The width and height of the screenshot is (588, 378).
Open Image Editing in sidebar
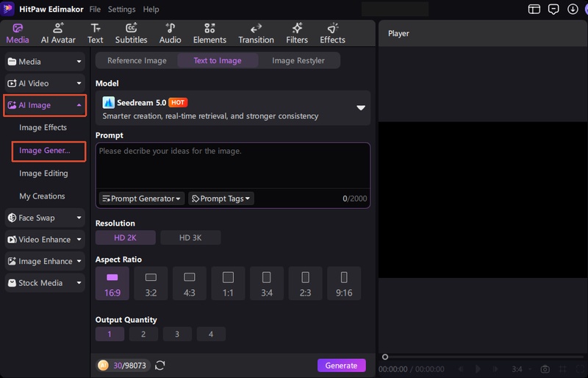pyautogui.click(x=43, y=174)
